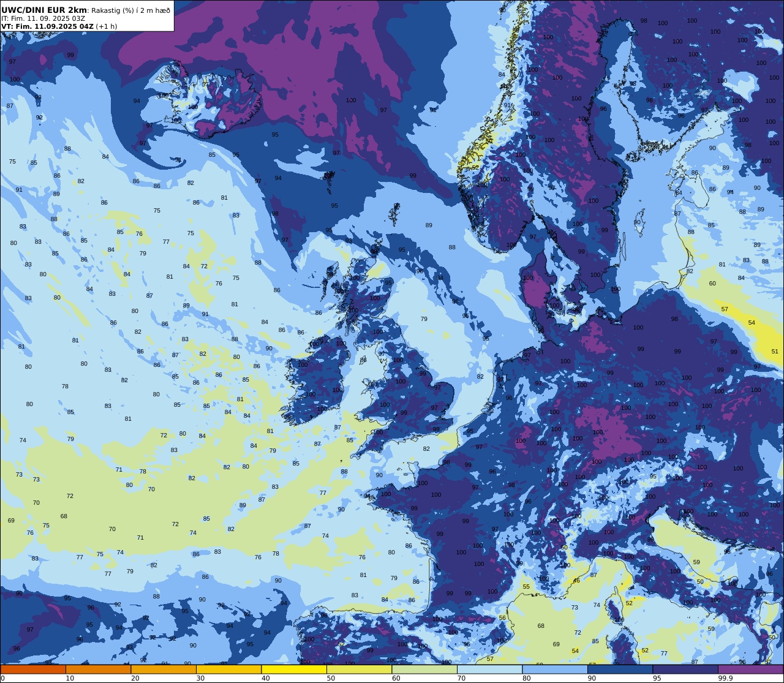Choose the medium blue 80–90 legend swatch

click(555, 669)
